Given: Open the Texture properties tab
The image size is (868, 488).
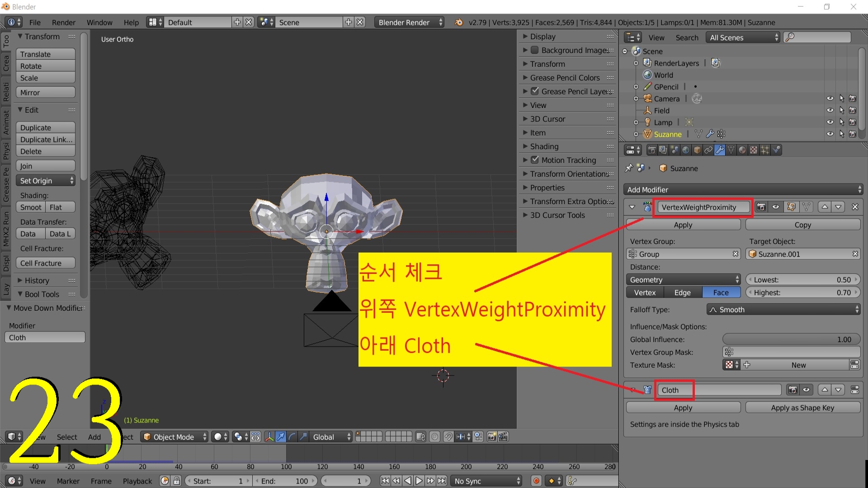Looking at the screenshot, I should click(x=754, y=150).
